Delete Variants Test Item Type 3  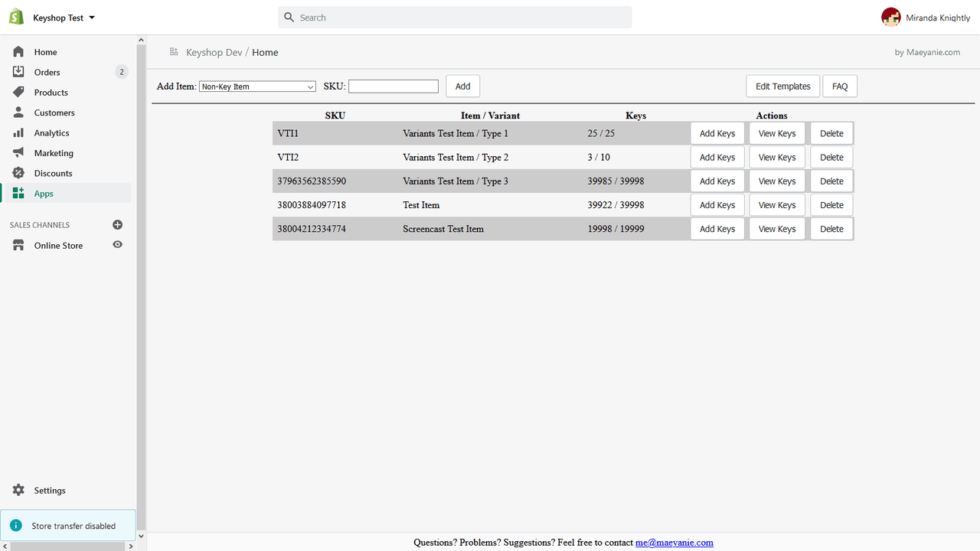[831, 181]
